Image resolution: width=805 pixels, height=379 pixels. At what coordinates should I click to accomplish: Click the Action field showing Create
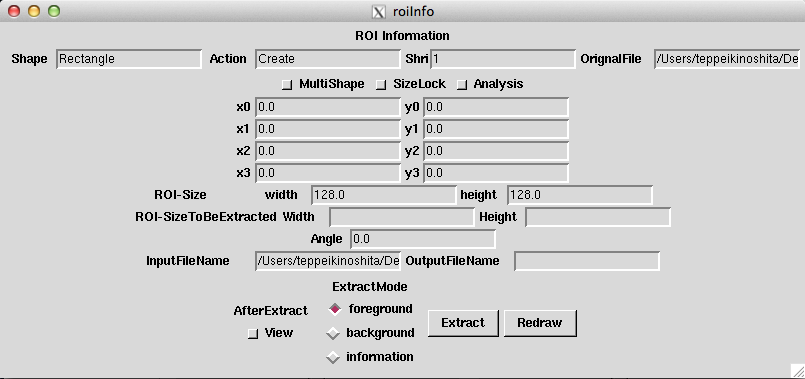coord(328,59)
